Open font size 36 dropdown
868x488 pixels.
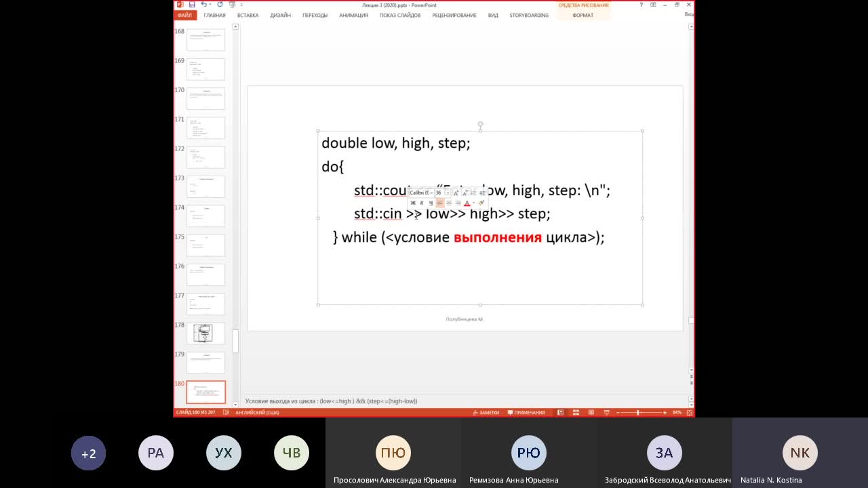click(x=448, y=193)
